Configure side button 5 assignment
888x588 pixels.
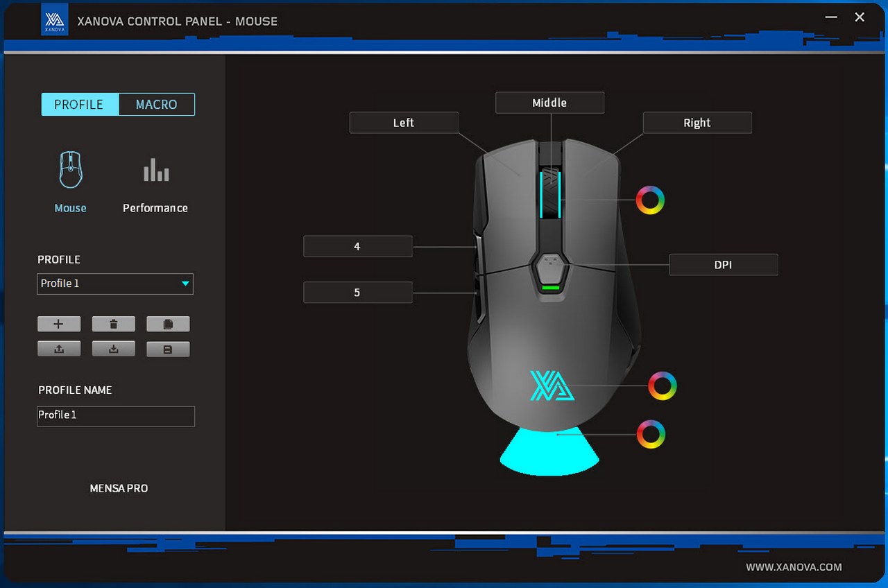[358, 293]
